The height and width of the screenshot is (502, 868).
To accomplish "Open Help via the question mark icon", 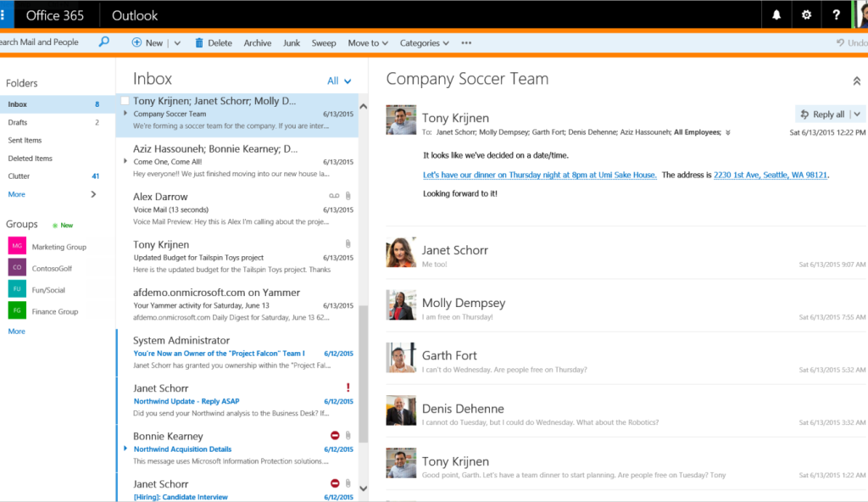I will tap(836, 14).
